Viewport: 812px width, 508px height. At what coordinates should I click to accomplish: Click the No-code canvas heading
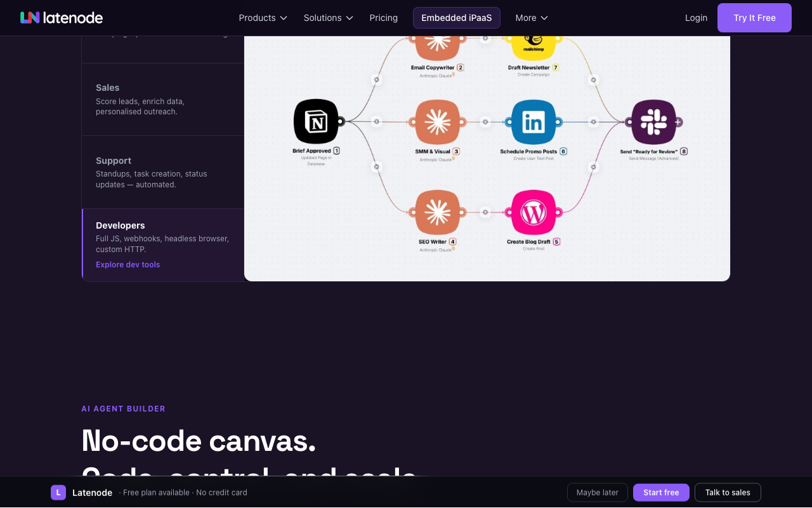coord(199,441)
